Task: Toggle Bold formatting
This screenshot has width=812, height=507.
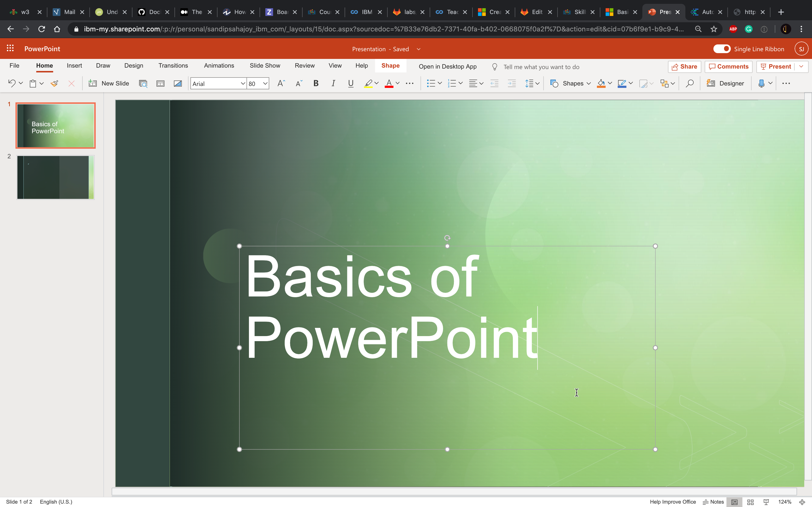Action: tap(316, 84)
